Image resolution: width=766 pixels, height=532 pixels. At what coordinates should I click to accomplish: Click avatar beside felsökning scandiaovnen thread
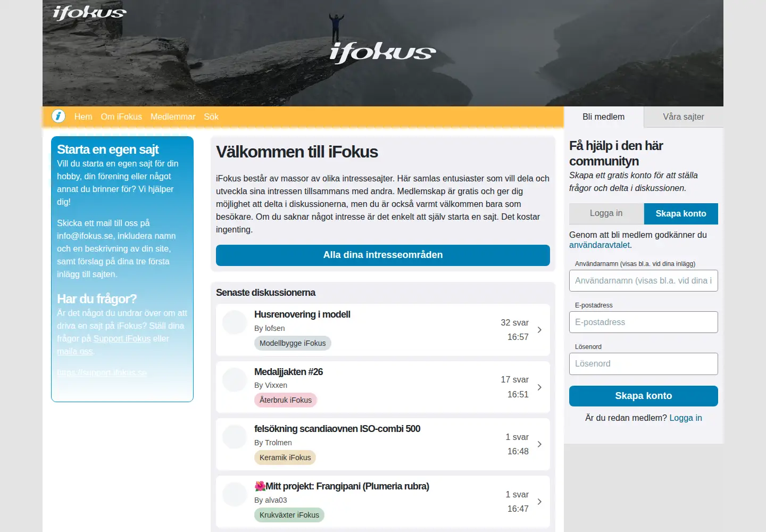pos(235,437)
